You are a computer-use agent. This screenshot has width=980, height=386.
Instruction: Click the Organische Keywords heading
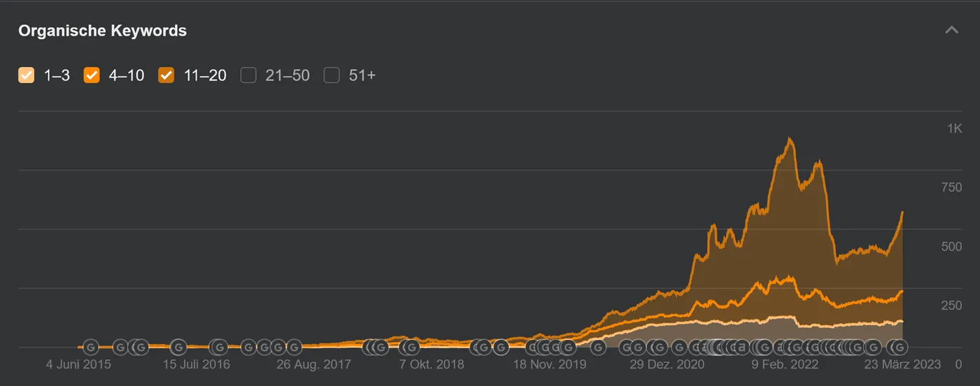pos(102,31)
